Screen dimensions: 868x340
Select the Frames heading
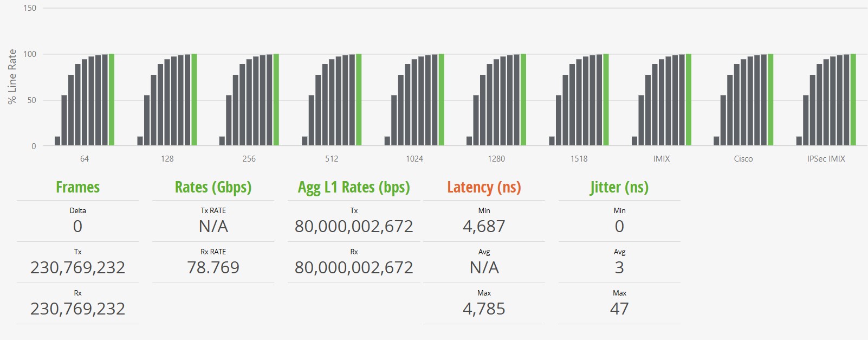(78, 188)
